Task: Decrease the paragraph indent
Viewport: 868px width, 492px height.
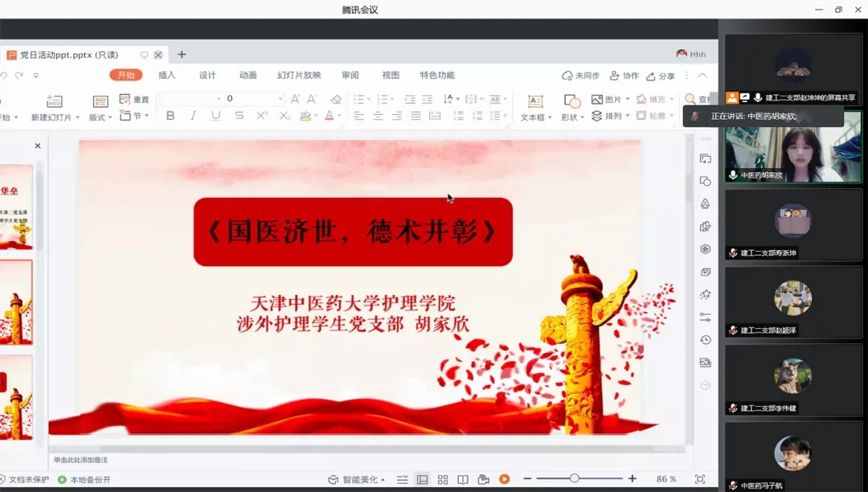Action: (x=410, y=99)
